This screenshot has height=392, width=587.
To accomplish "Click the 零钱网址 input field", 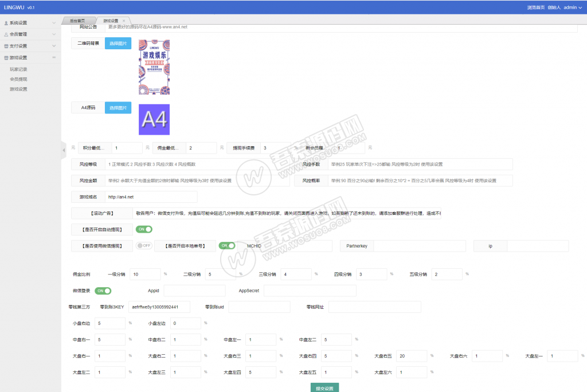I will [375, 307].
